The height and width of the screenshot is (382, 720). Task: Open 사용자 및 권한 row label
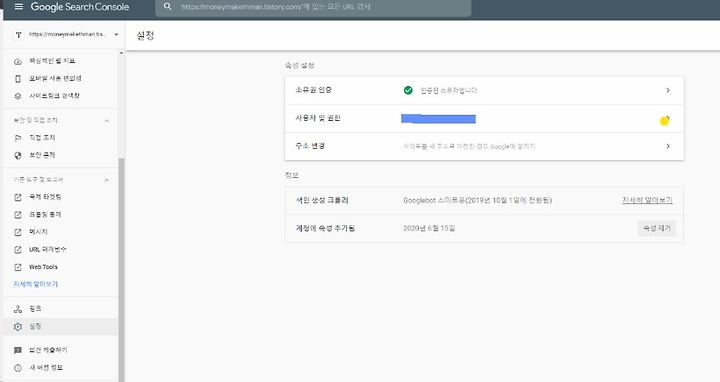coord(318,118)
